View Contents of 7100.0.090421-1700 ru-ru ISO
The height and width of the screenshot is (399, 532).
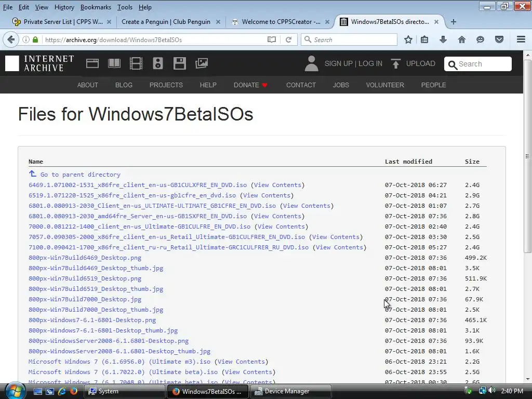tap(339, 247)
